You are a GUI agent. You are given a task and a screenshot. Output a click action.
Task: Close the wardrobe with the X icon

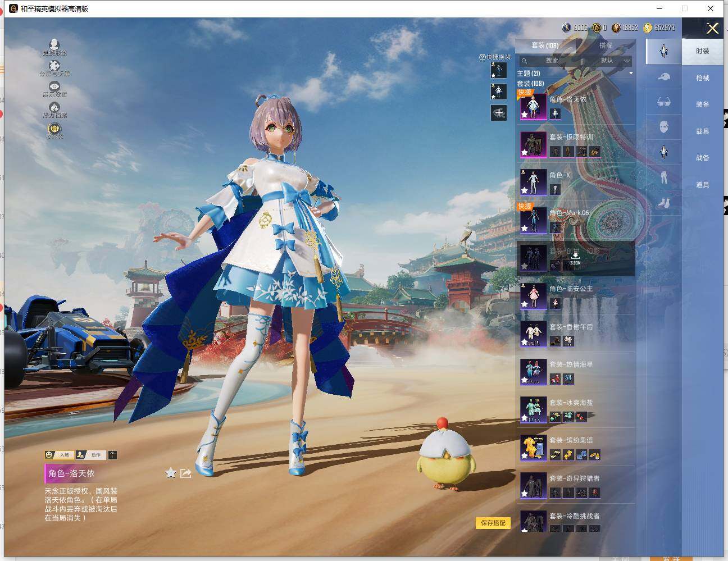point(712,29)
